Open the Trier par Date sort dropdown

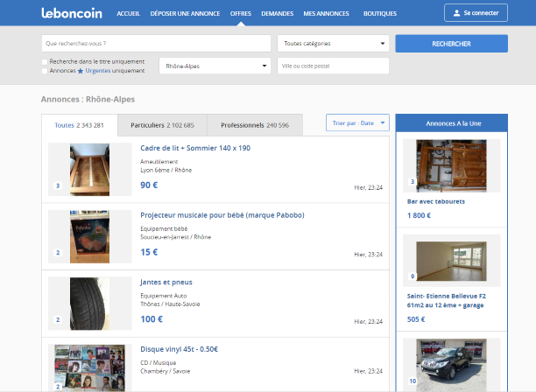click(356, 123)
